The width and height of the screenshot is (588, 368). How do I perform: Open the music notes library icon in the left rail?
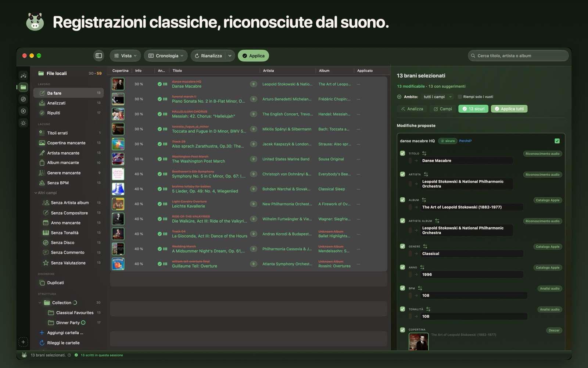(x=23, y=75)
